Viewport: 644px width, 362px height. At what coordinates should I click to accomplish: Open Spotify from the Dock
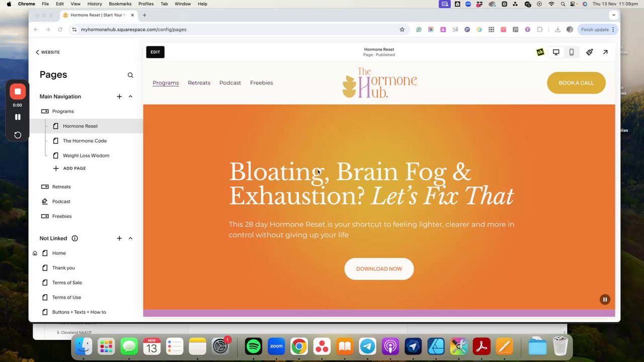coord(254,346)
